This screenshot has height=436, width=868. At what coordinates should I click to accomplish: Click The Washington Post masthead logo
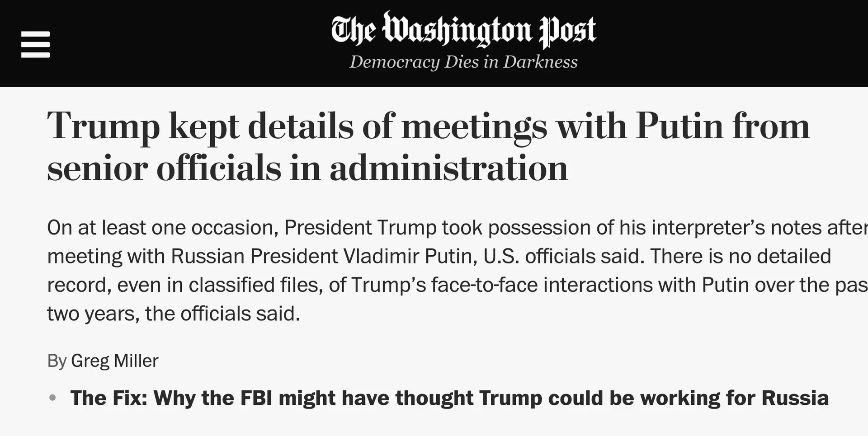(x=463, y=30)
